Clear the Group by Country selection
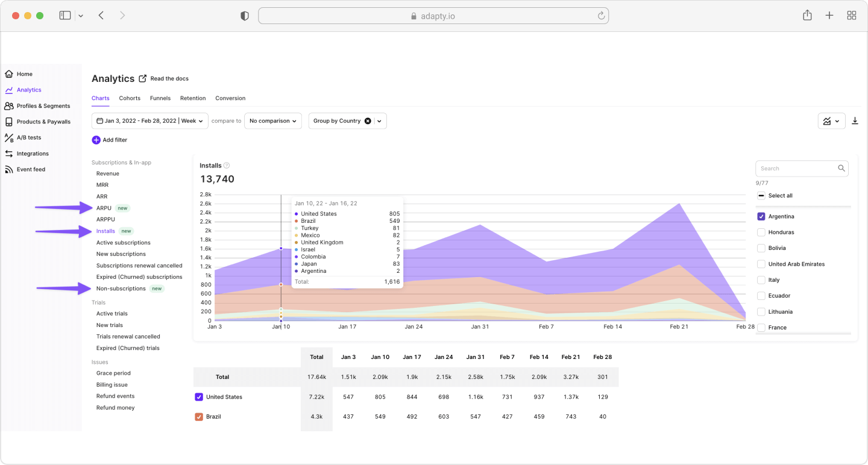Image resolution: width=868 pixels, height=465 pixels. (x=368, y=121)
